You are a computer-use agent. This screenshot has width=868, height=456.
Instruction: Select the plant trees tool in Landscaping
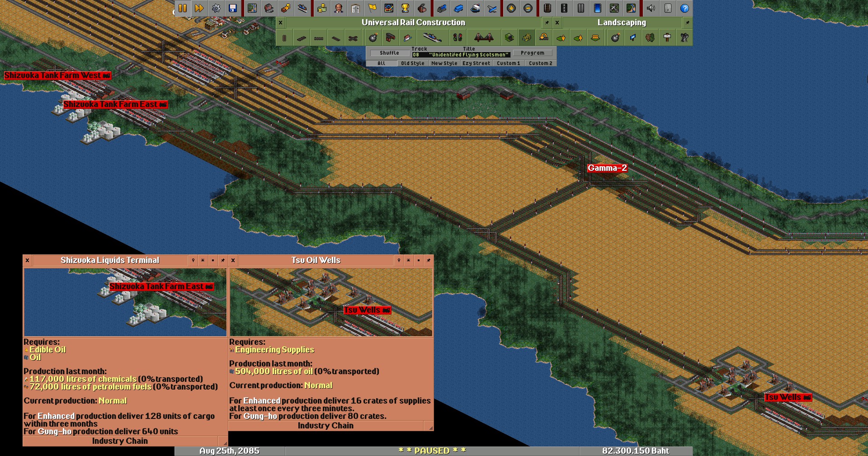point(650,38)
